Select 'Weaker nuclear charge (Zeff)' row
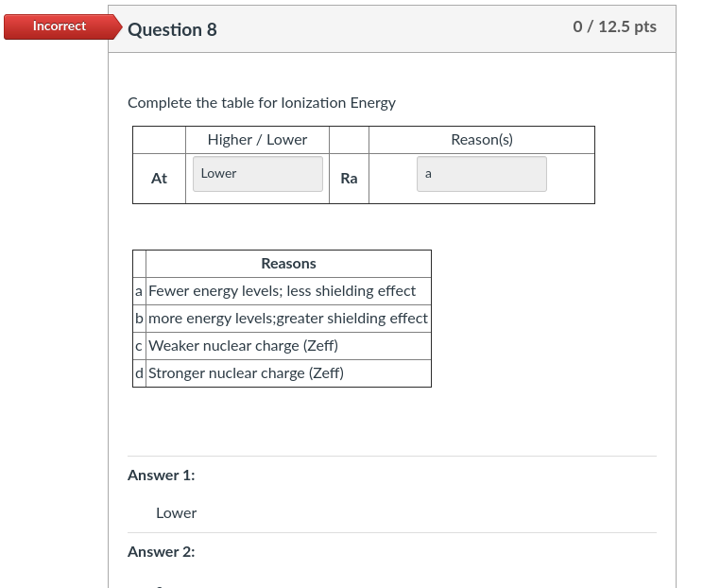Image resolution: width=703 pixels, height=588 pixels. 243,346
